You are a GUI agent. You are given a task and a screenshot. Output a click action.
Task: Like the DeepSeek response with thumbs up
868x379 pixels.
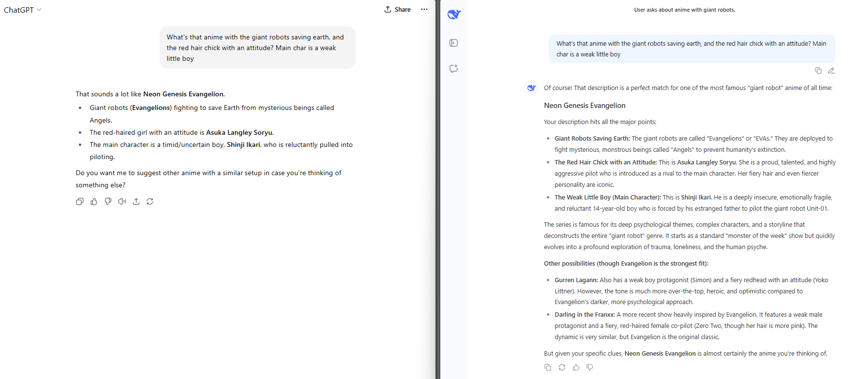click(576, 367)
